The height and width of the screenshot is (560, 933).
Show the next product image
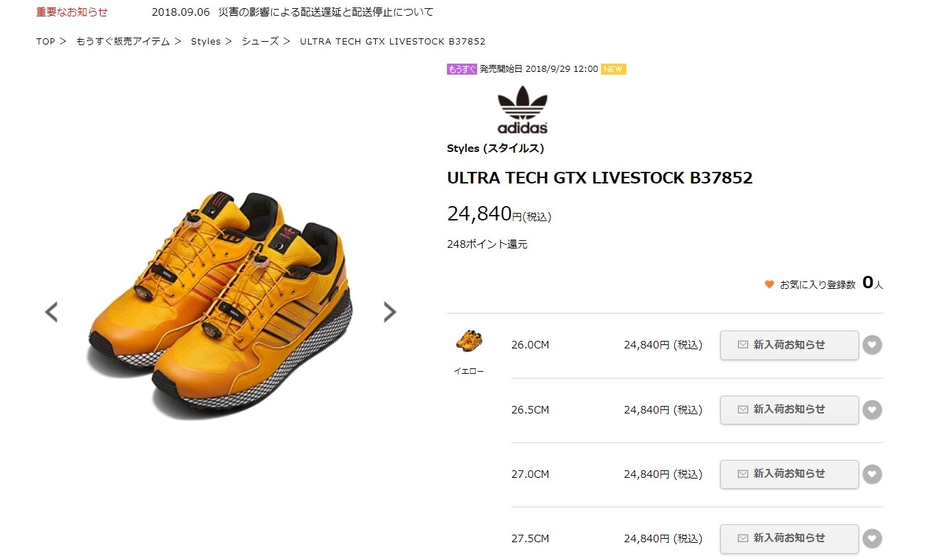point(389,312)
